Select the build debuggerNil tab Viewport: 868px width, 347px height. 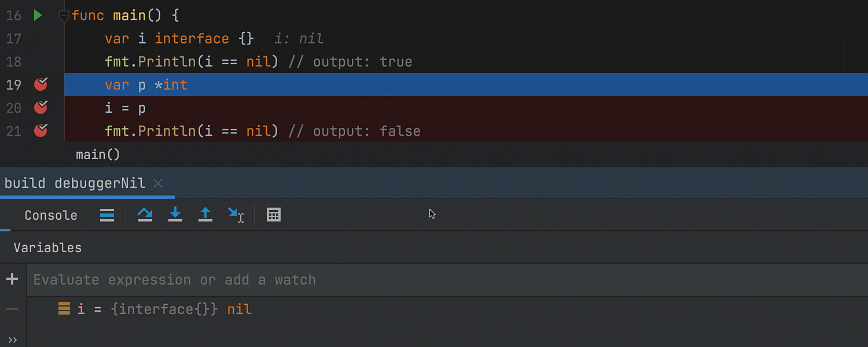point(75,183)
